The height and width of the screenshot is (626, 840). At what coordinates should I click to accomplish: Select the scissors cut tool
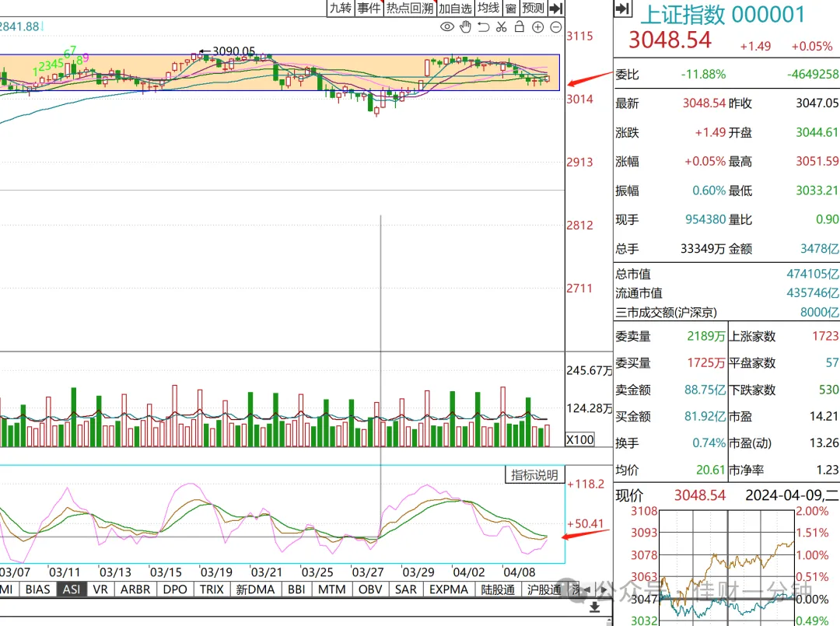coord(502,26)
